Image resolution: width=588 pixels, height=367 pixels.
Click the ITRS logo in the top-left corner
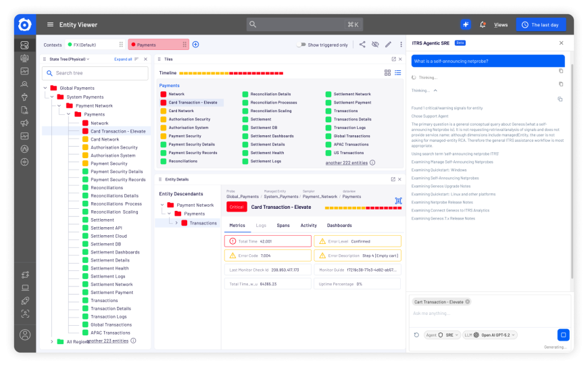[x=25, y=25]
